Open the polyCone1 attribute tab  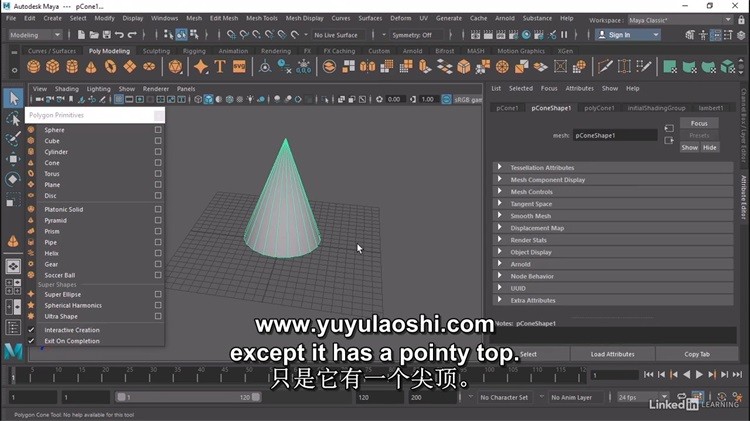click(x=599, y=108)
